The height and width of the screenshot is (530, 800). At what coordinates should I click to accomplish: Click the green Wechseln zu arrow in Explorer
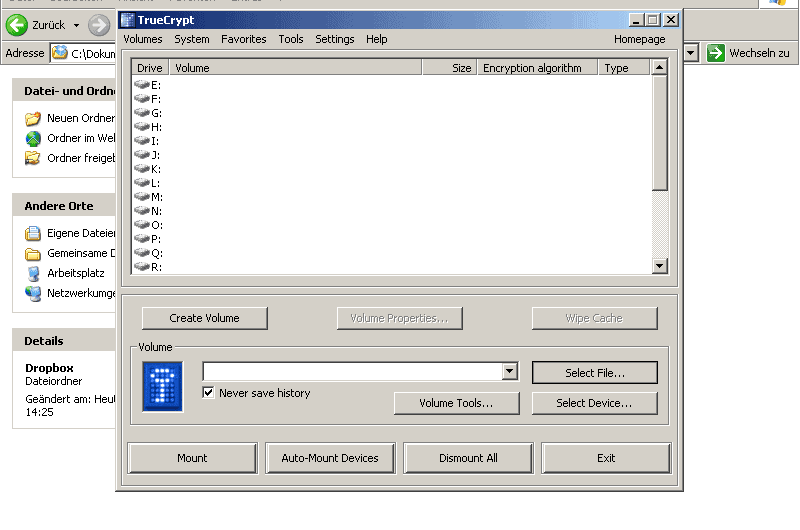click(716, 53)
